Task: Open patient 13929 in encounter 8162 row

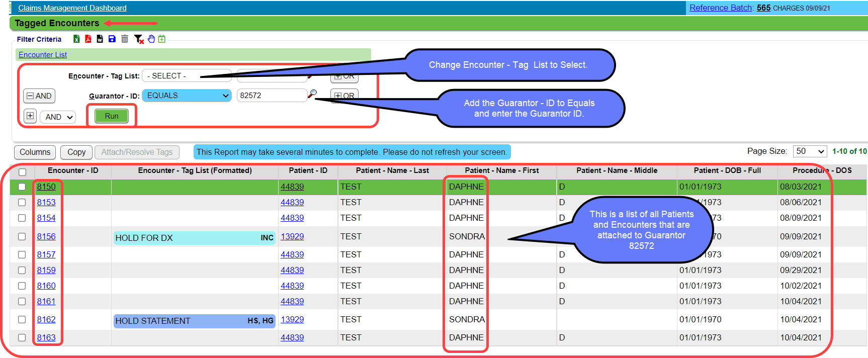Action: tap(292, 319)
